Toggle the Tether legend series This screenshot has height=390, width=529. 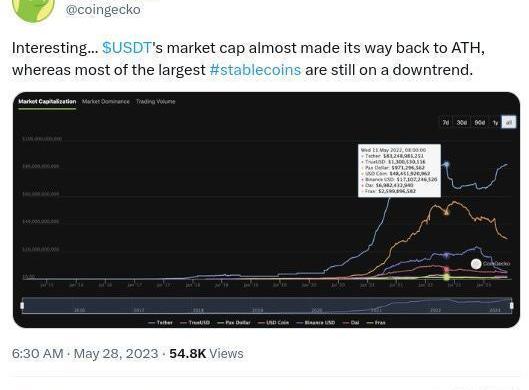[x=161, y=323]
